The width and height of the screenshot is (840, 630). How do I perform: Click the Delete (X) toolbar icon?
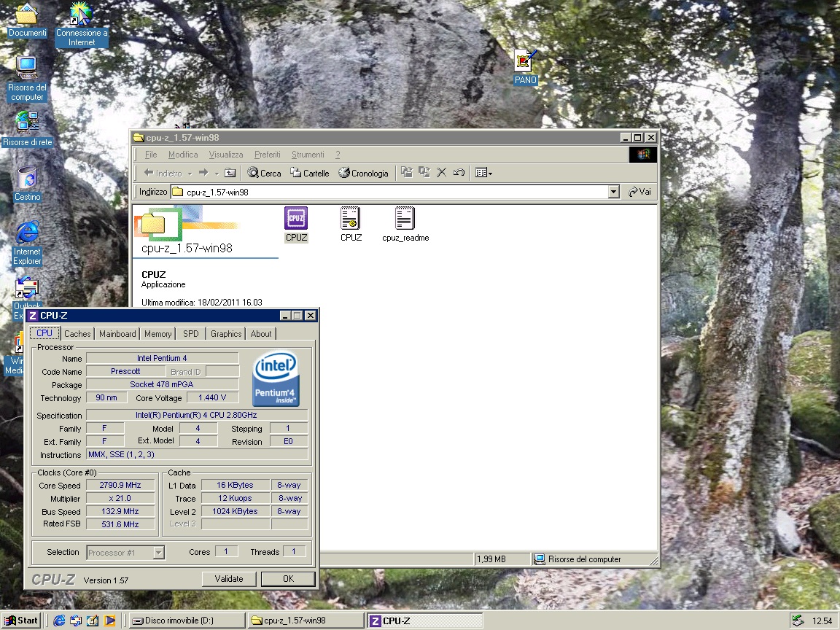point(441,173)
